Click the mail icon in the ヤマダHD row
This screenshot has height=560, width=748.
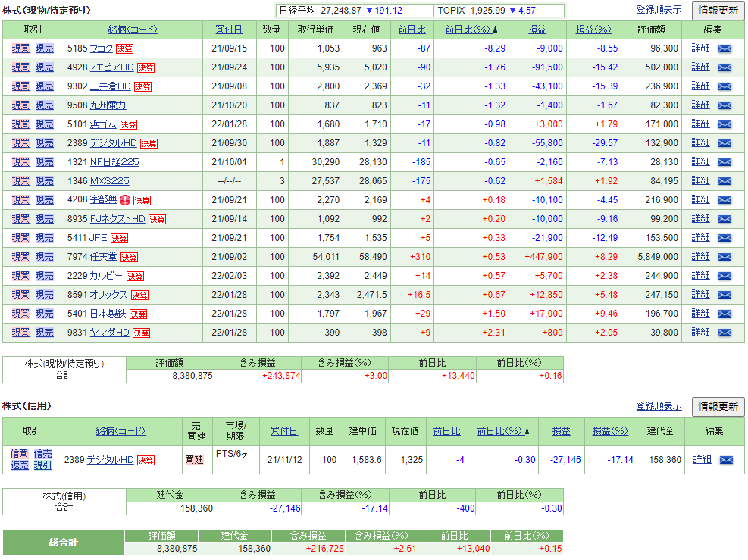(725, 333)
